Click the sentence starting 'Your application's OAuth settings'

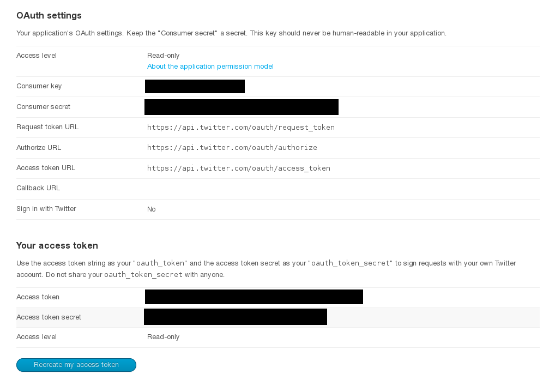click(231, 33)
